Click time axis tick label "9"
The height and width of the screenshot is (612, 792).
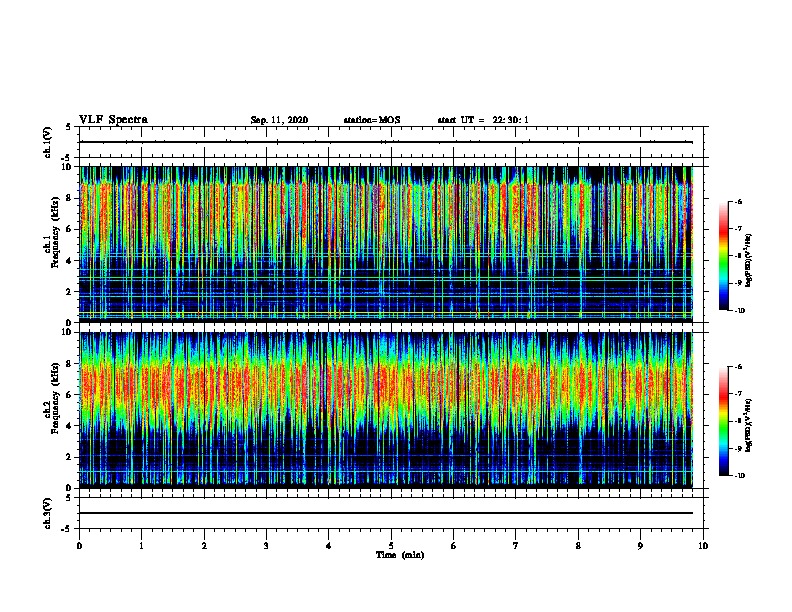640,546
